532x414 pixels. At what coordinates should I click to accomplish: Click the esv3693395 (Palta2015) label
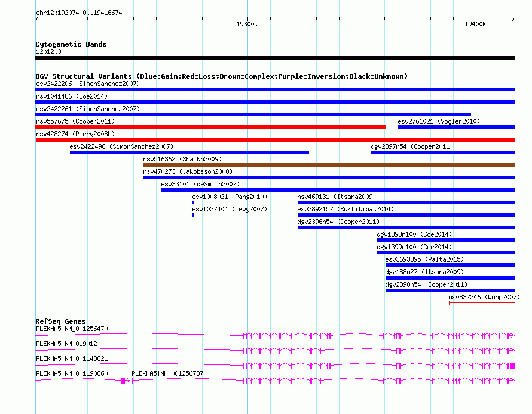[424, 259]
